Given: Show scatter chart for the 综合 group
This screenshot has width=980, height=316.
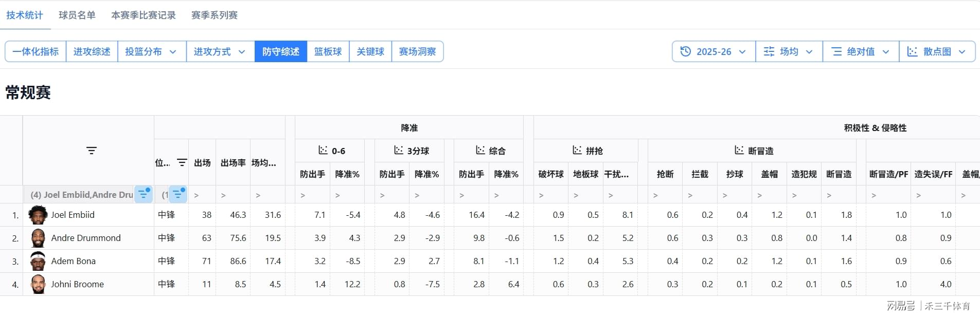Looking at the screenshot, I should tap(480, 150).
